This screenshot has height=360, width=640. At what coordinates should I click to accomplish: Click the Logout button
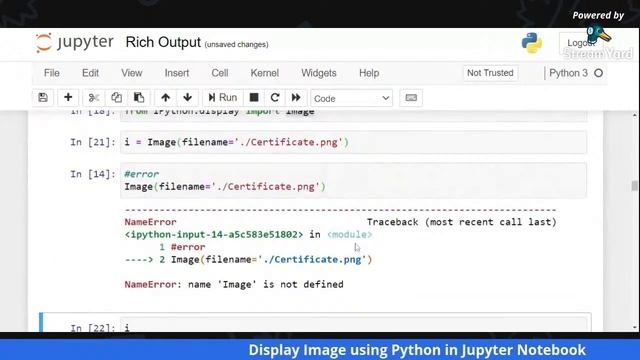tap(580, 43)
